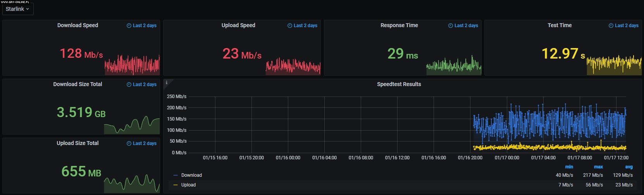Sort legend by the avg column header
Image resolution: width=644 pixels, height=195 pixels.
click(629, 167)
